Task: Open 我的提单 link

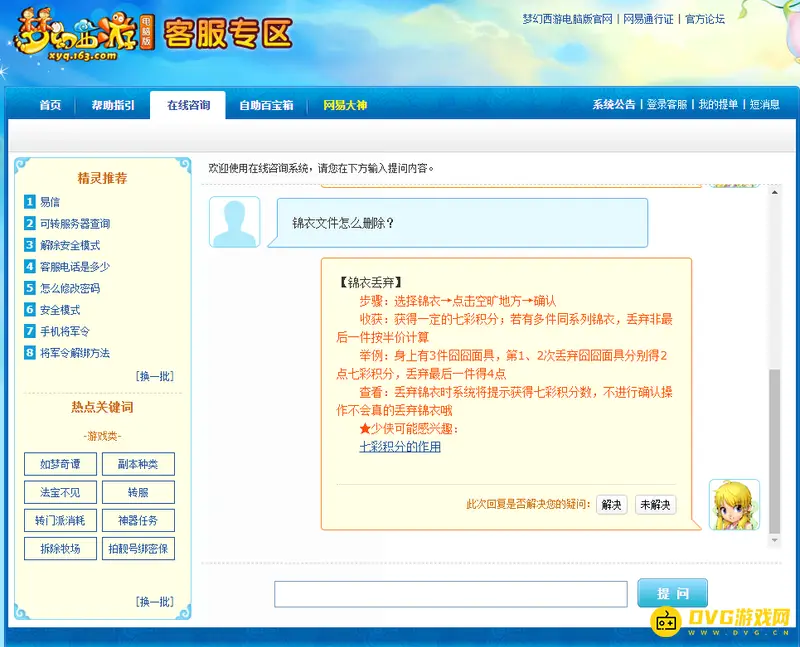Action: coord(718,105)
